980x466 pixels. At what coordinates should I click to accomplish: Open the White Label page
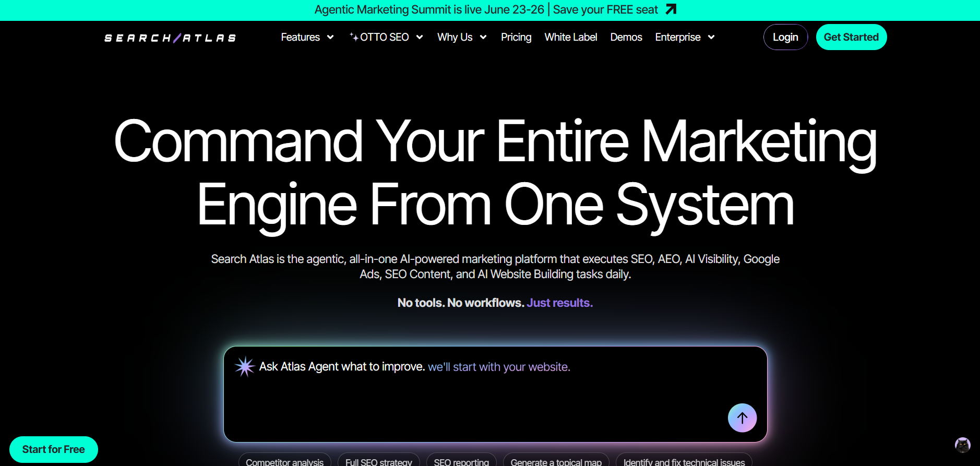tap(571, 37)
